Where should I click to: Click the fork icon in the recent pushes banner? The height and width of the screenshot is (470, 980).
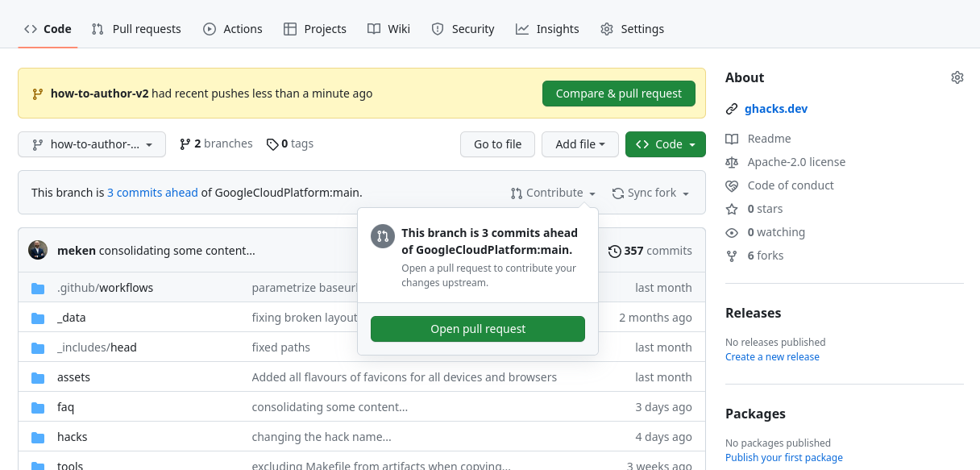click(x=37, y=94)
